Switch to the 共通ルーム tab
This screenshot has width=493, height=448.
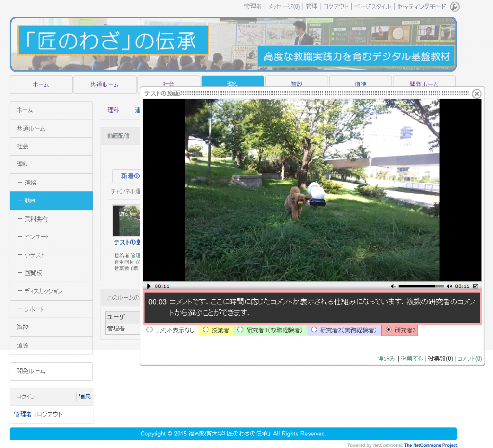coord(104,85)
